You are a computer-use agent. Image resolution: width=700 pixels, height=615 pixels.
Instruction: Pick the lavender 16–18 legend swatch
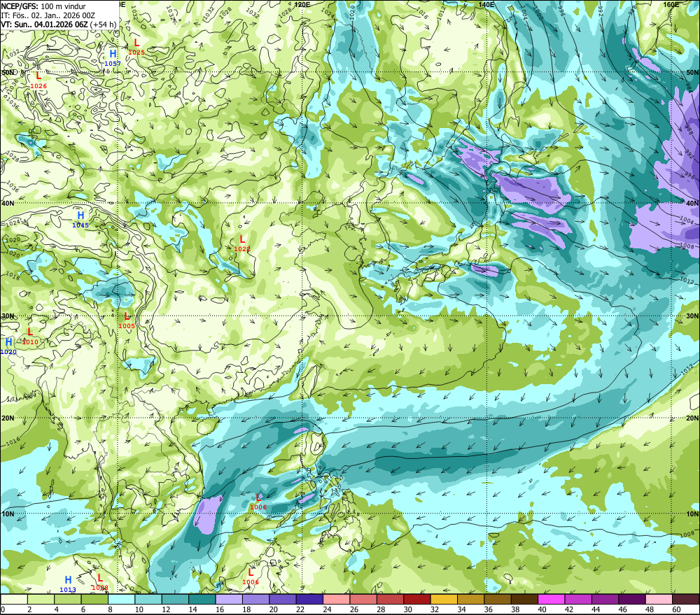point(229,599)
